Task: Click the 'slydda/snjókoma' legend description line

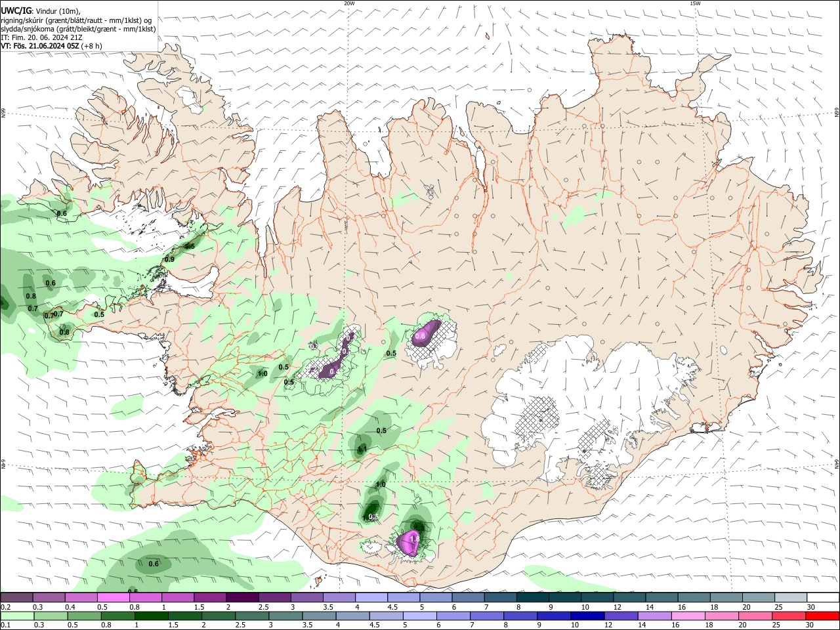Action: 78,29
